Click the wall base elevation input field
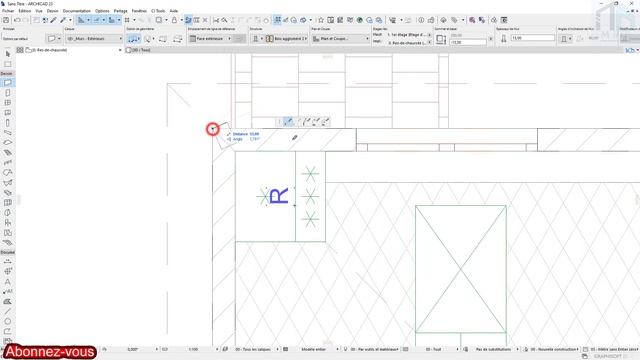The width and height of the screenshot is (640, 360). point(468,42)
